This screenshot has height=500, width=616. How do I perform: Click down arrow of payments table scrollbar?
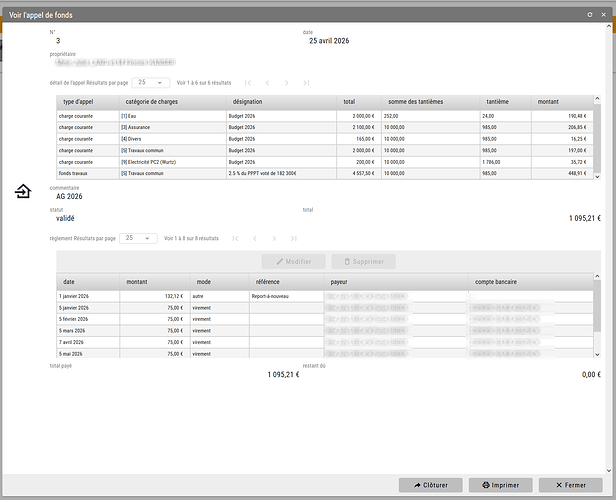597,355
